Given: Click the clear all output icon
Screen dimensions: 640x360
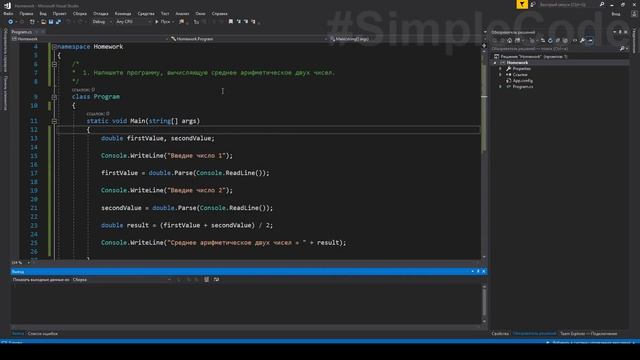Looking at the screenshot, I should click(207, 280).
